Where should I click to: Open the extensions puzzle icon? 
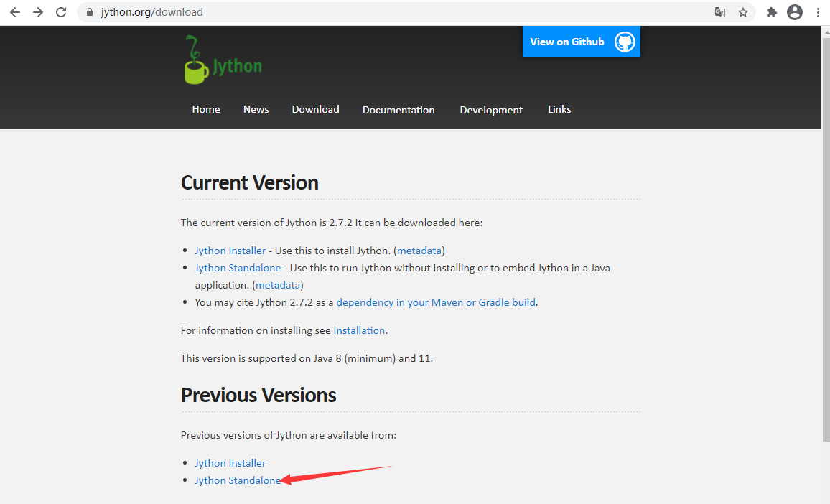click(772, 12)
